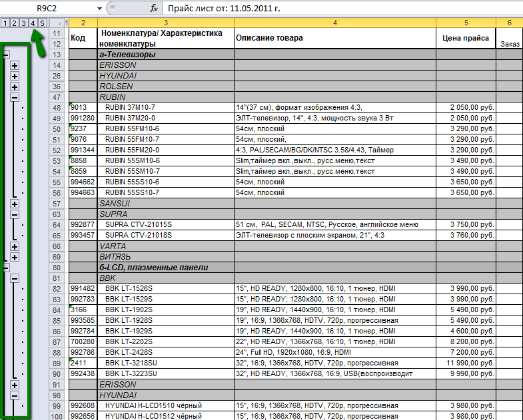Click outline level 4 button
Viewport: 523px width, 420px height.
(x=33, y=23)
